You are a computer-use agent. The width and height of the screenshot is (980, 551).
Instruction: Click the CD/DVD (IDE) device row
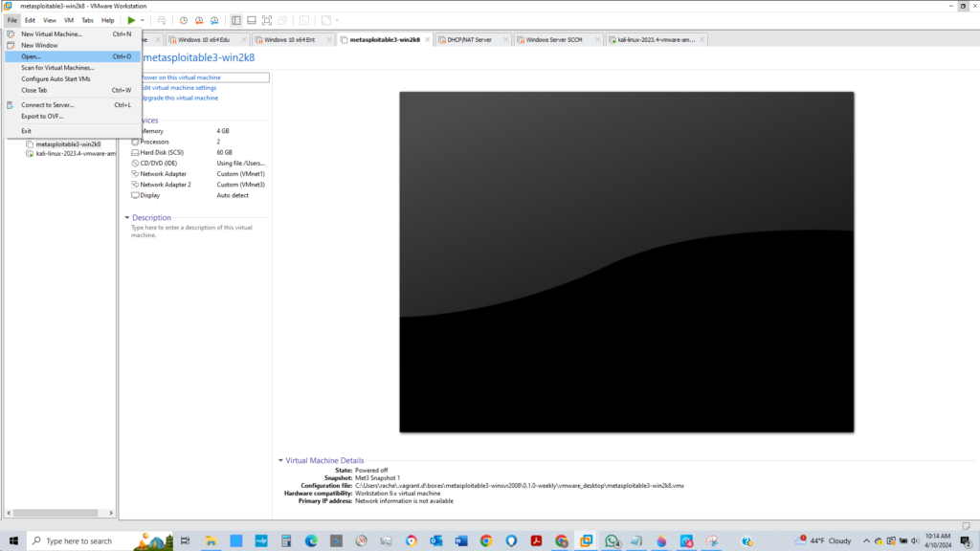199,163
